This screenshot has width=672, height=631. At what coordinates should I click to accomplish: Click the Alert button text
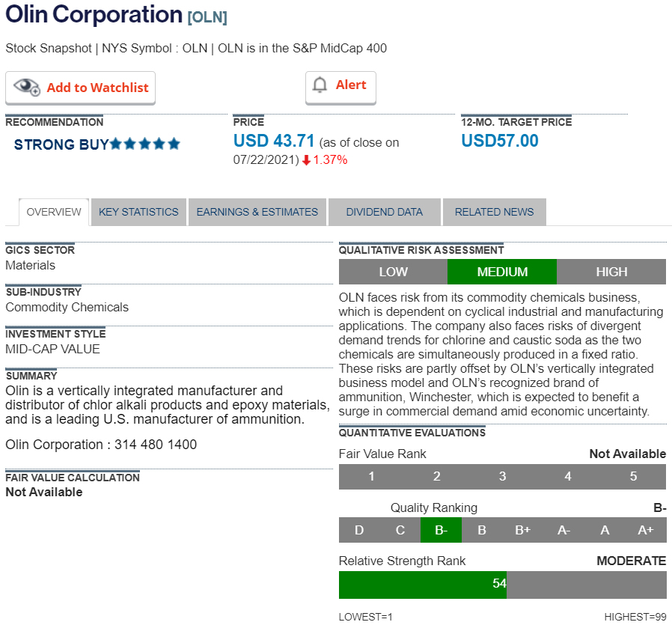351,85
